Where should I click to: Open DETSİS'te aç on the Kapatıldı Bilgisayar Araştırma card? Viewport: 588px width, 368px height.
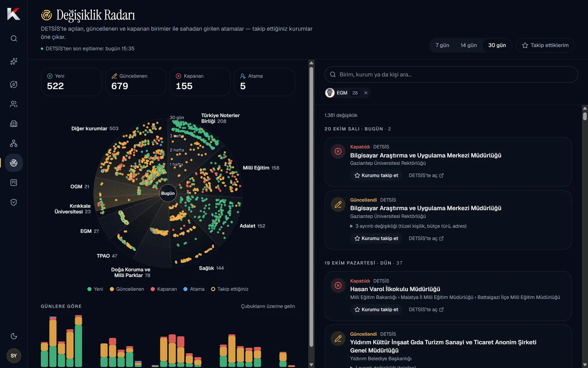[426, 175]
